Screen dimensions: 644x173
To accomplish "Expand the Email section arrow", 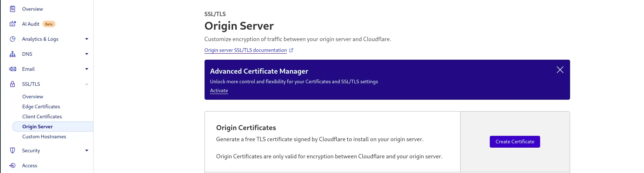I will click(x=87, y=69).
